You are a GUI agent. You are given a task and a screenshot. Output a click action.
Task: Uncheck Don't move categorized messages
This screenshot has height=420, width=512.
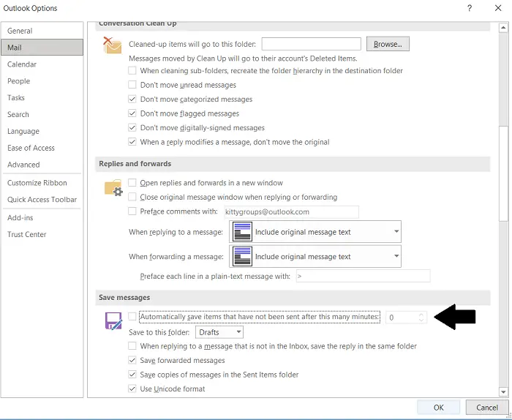tap(132, 99)
